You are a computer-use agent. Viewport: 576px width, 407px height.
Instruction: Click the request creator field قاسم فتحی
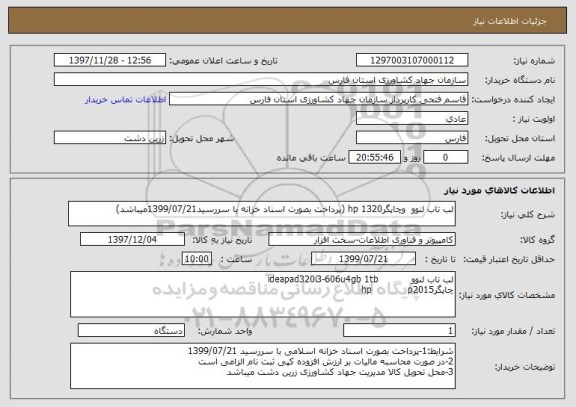point(318,99)
